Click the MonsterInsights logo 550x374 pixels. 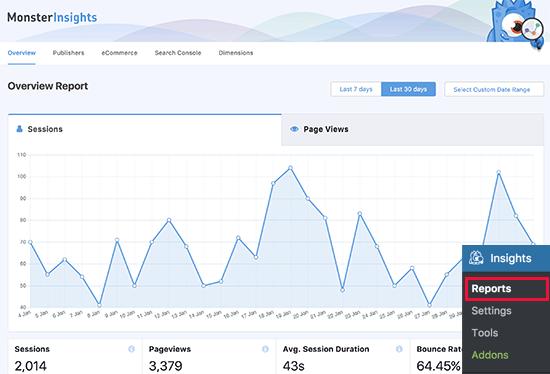[x=52, y=17]
